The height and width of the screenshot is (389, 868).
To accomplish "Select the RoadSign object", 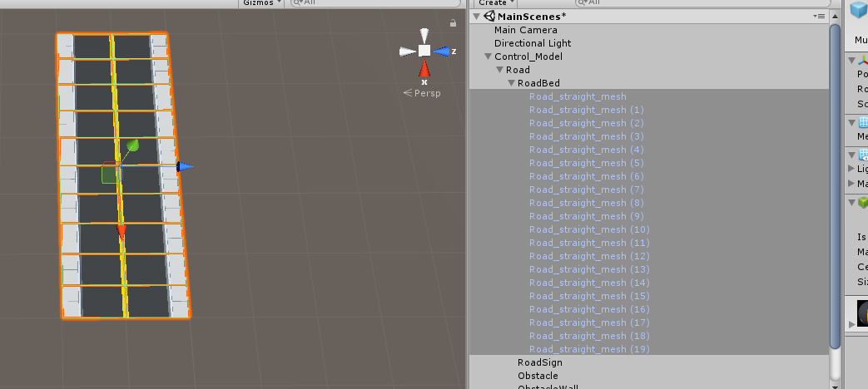I will tap(540, 362).
